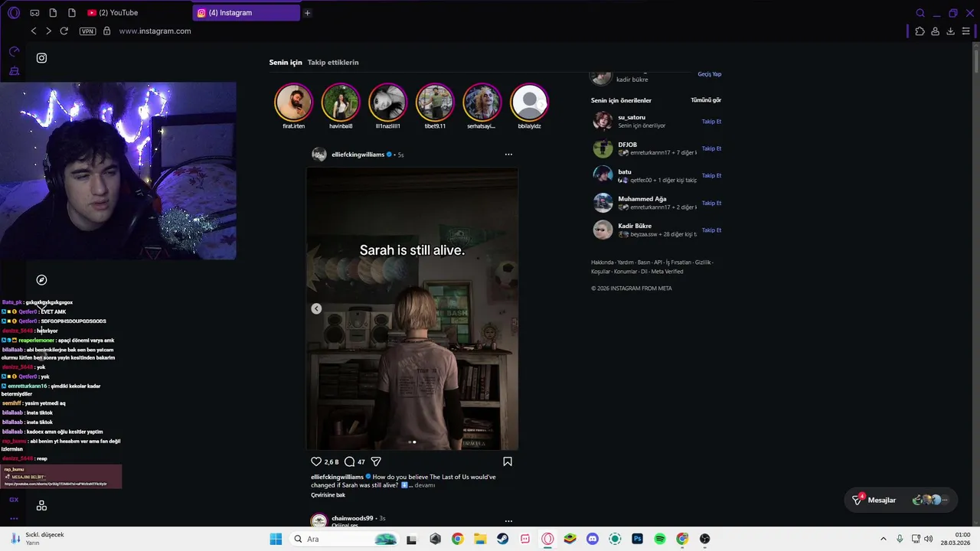This screenshot has height=551, width=980.
Task: Show hidden system tray icons chevron
Action: pos(883,539)
